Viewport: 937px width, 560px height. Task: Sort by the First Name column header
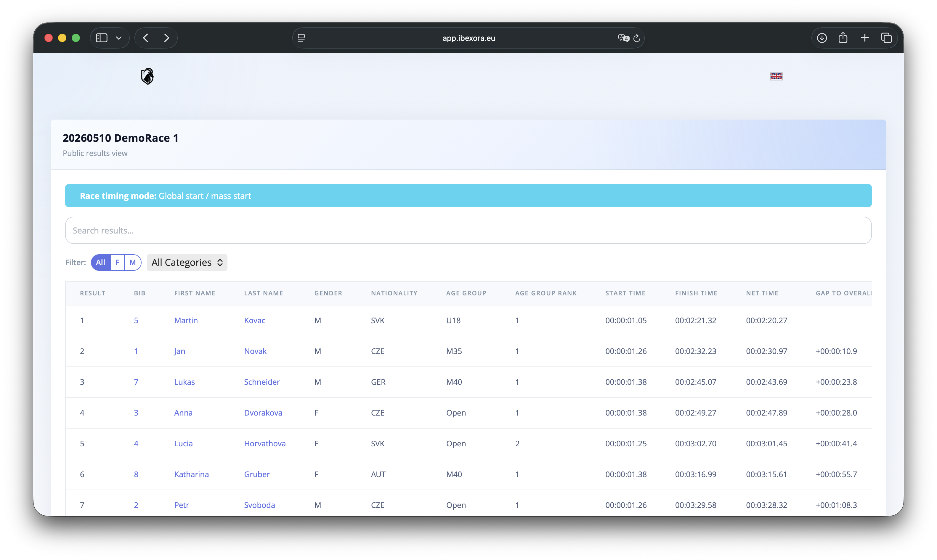click(x=195, y=293)
